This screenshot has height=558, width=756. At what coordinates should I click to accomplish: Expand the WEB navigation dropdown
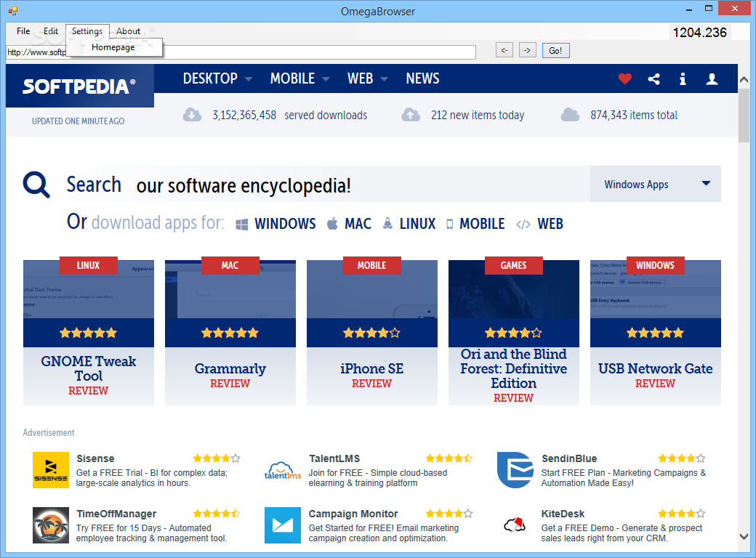coord(367,78)
